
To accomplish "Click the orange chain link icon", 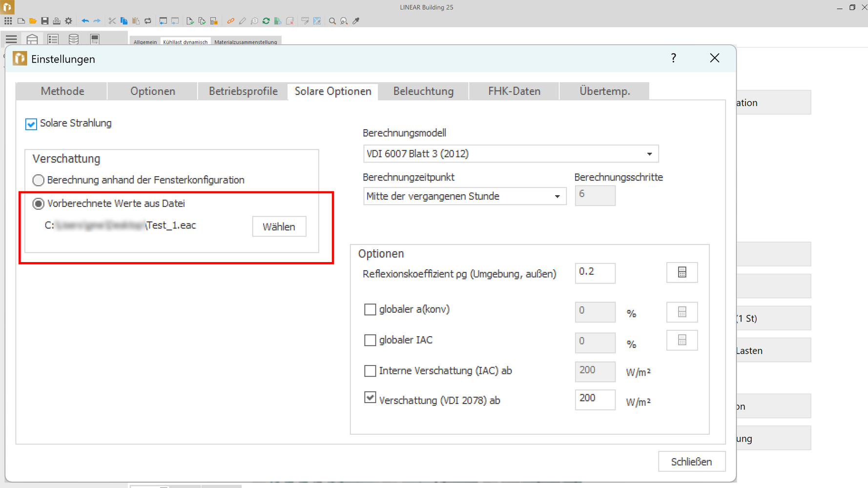I will (x=230, y=21).
